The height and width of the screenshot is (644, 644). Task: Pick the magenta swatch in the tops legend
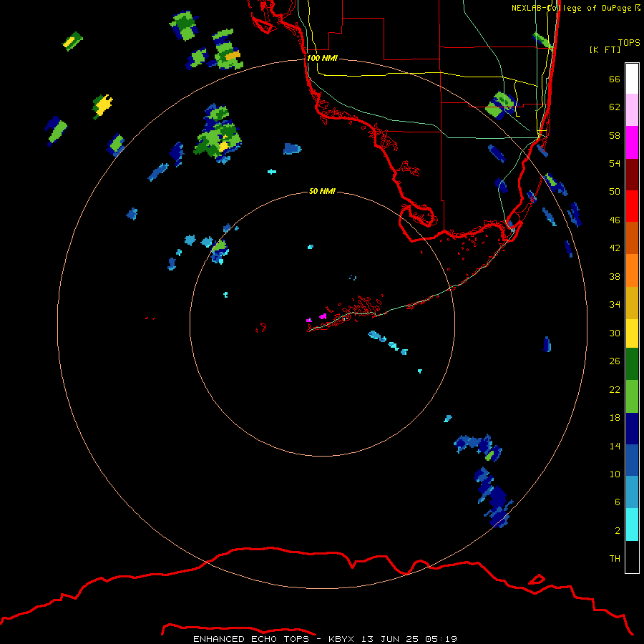(632, 142)
